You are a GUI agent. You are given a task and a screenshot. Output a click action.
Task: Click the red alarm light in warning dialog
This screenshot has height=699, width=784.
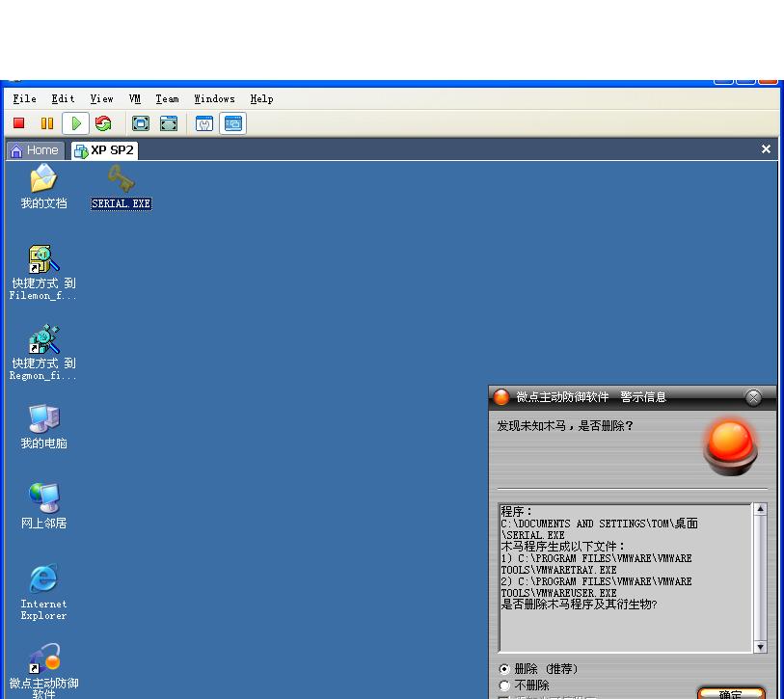(x=731, y=447)
